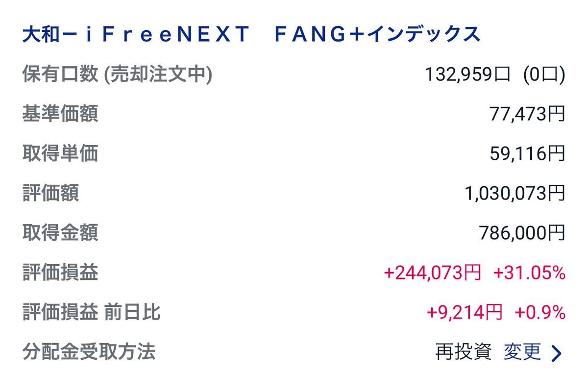Click the 77,473円 base price value
The width and height of the screenshot is (588, 374).
(527, 114)
